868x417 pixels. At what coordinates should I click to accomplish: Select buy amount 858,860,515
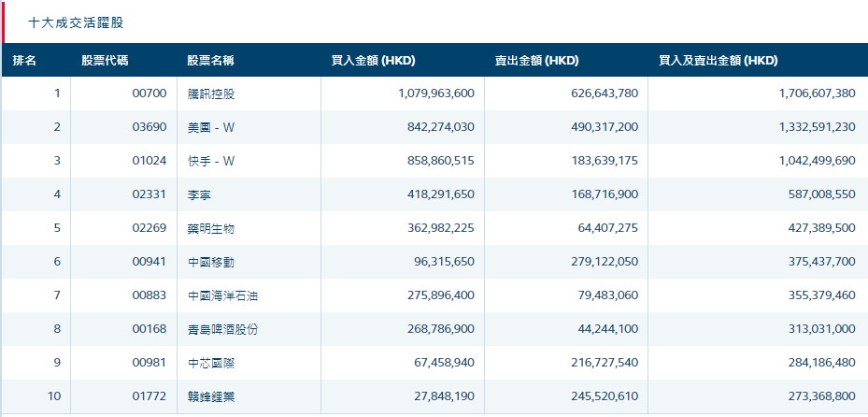point(441,161)
